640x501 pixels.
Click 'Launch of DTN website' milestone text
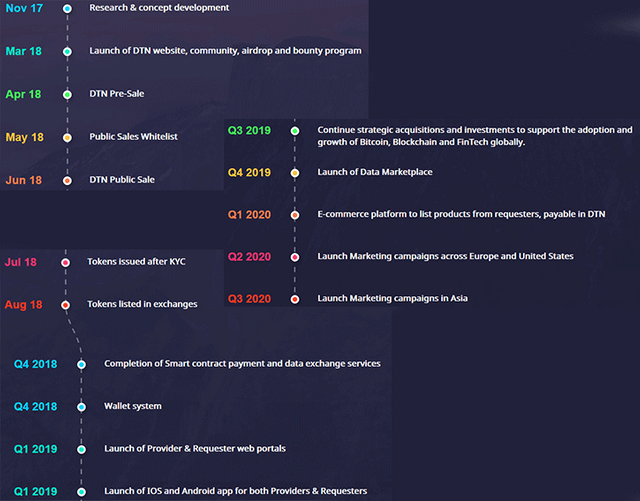(x=225, y=51)
